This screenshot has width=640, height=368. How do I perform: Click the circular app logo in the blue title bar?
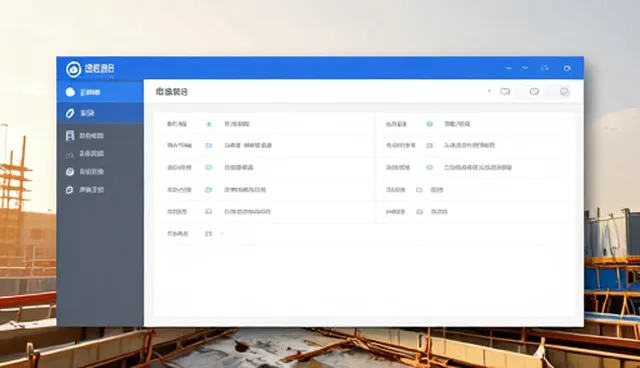coord(73,69)
